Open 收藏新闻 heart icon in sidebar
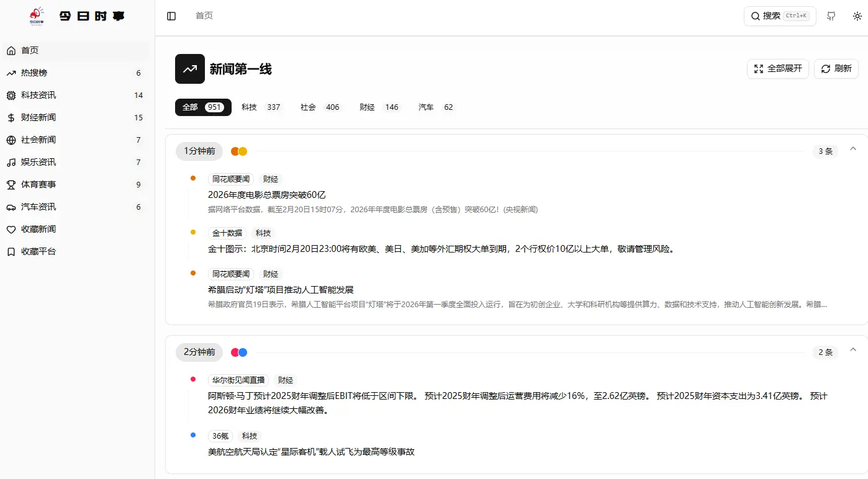 tap(11, 229)
